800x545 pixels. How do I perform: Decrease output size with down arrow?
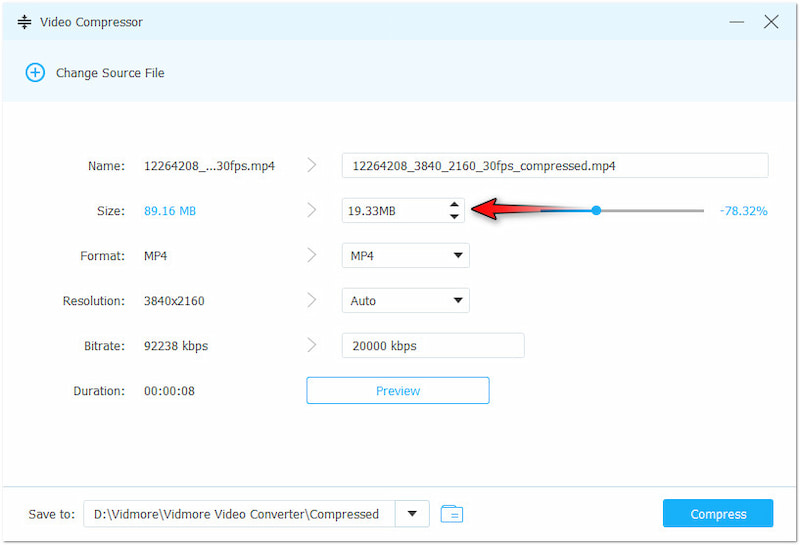[x=454, y=216]
